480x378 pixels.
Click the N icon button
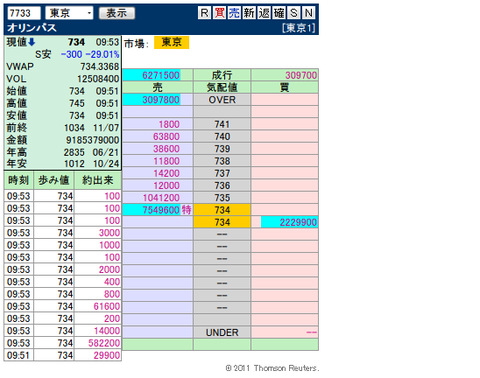[309, 13]
